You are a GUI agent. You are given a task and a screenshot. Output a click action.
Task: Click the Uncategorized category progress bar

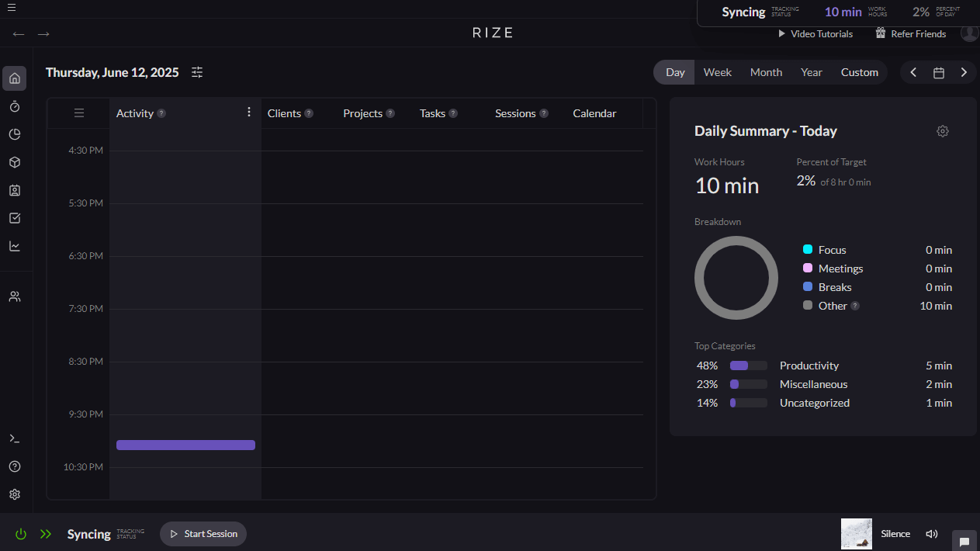[x=749, y=403]
